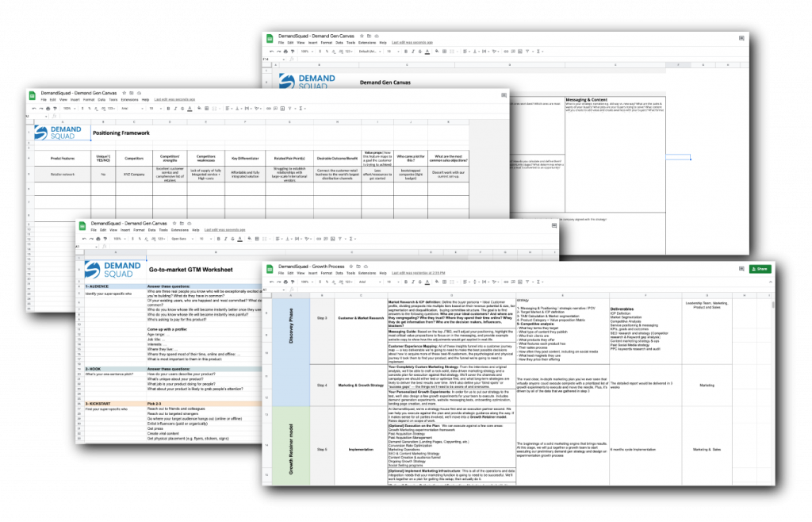Select 'Demand Gen Canvas' title cell
Image resolution: width=812 pixels, height=522 pixels.
[x=385, y=82]
